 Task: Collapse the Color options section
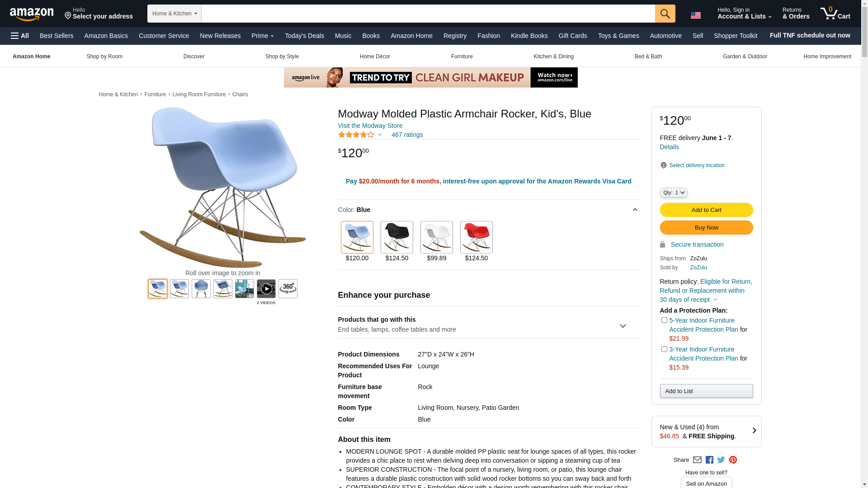(635, 210)
